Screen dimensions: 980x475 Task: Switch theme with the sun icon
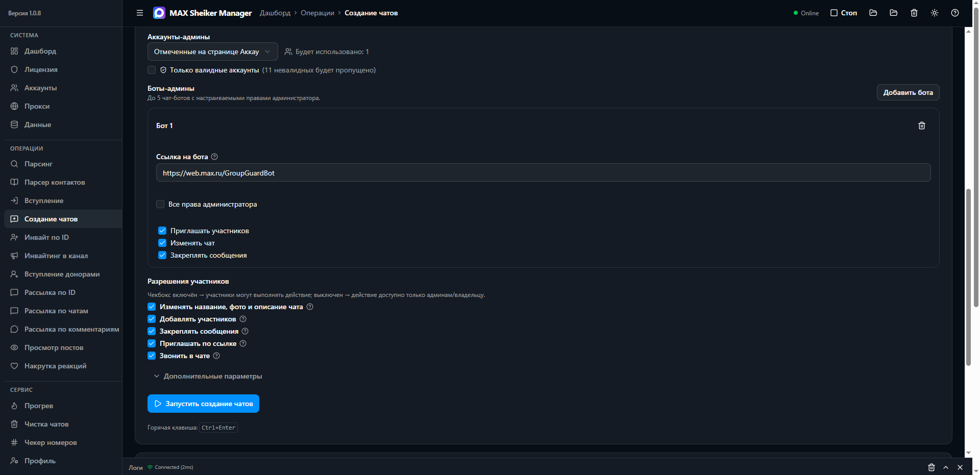pos(935,13)
